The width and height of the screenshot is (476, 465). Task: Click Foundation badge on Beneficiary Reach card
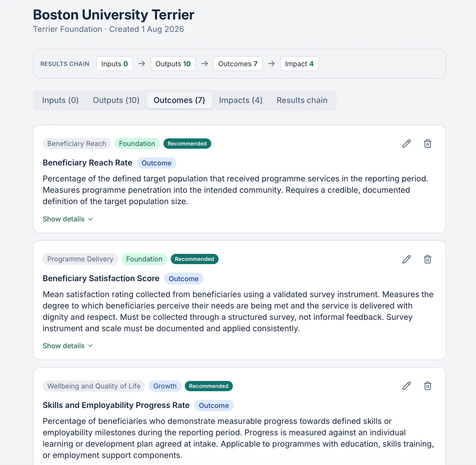pyautogui.click(x=137, y=144)
